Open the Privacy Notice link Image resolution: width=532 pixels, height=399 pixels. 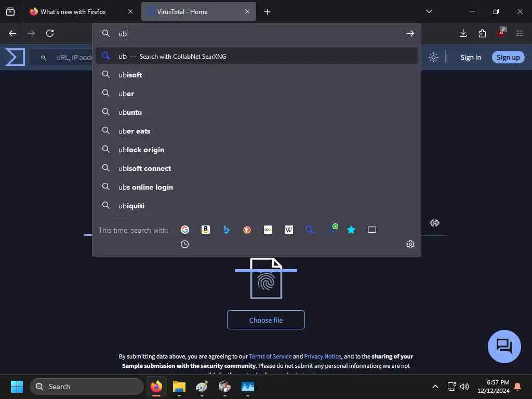click(323, 356)
